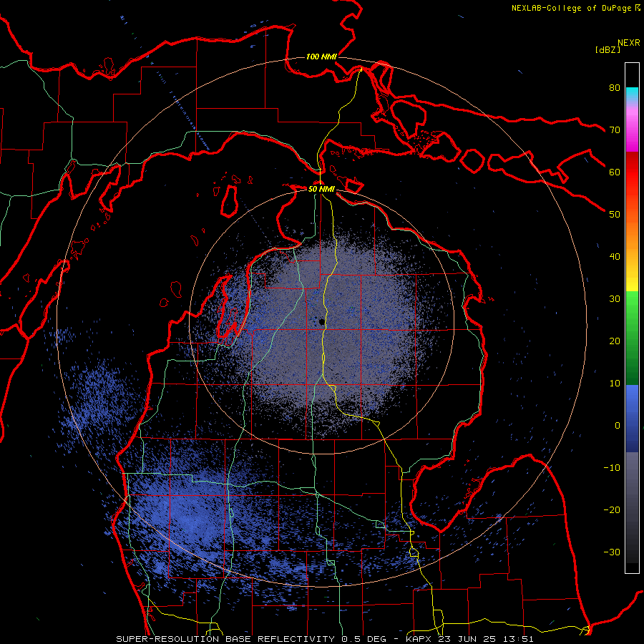Click the 100 NMI range ring label
The image size is (644, 644).
321,57
